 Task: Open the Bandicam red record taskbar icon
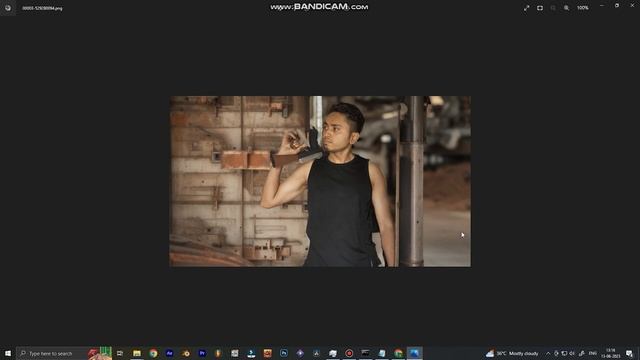tap(349, 353)
